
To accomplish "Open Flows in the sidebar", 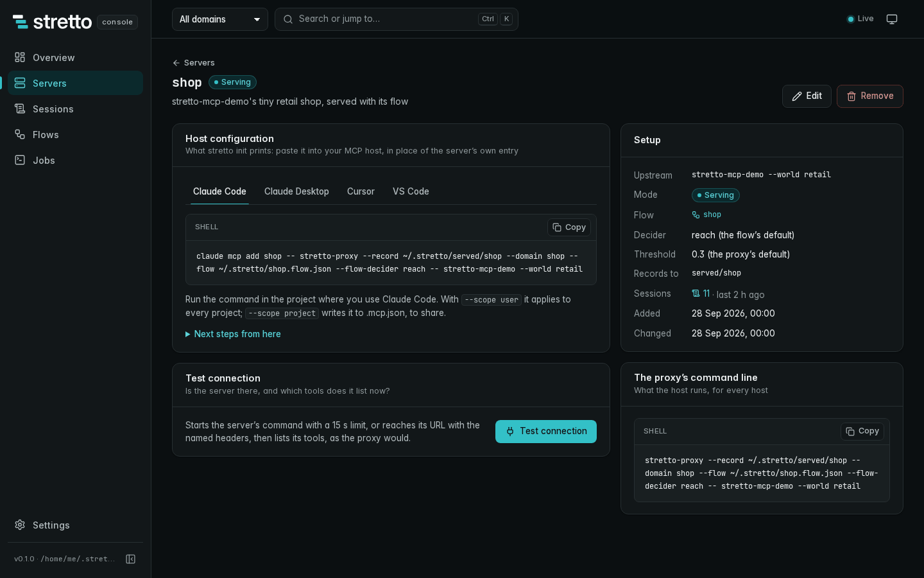I will pos(75,134).
